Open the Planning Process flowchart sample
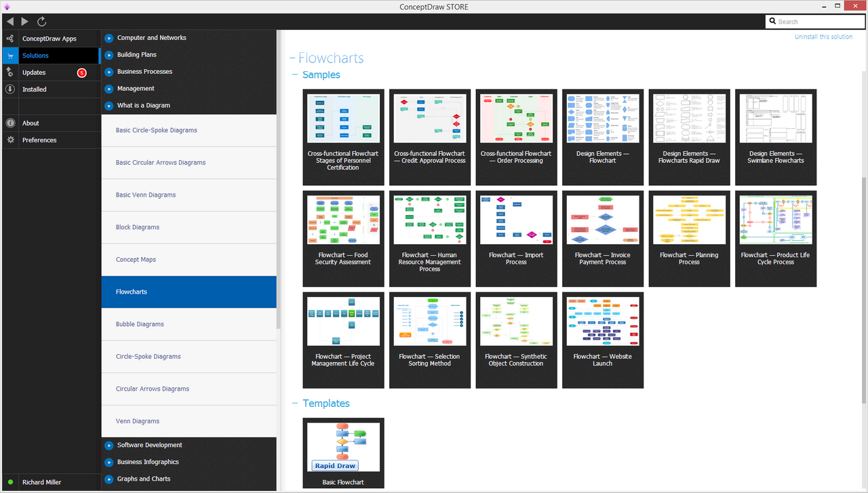This screenshot has width=868, height=493. click(689, 239)
